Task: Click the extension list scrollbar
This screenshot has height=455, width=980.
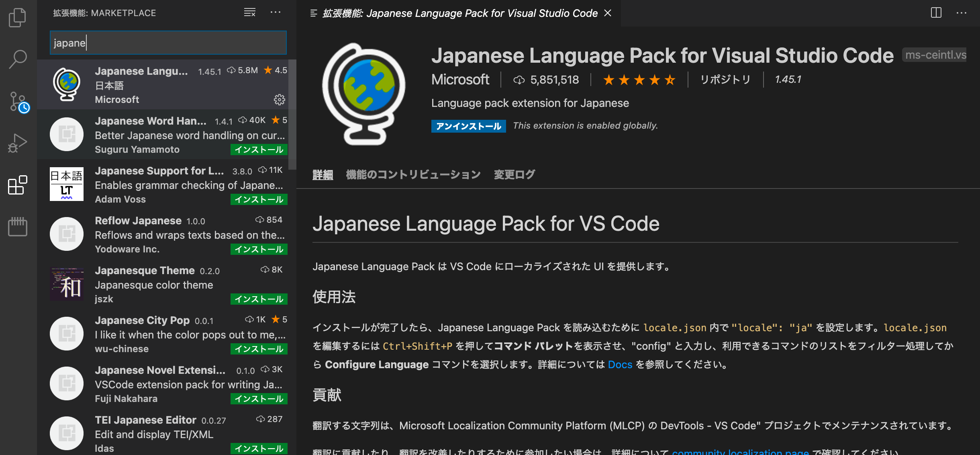Action: [292, 115]
